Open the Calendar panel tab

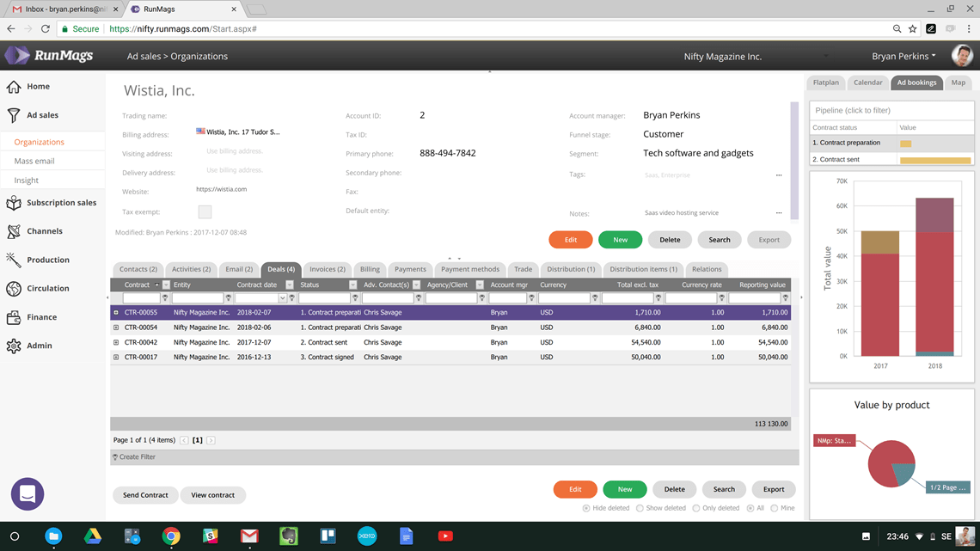coord(868,83)
